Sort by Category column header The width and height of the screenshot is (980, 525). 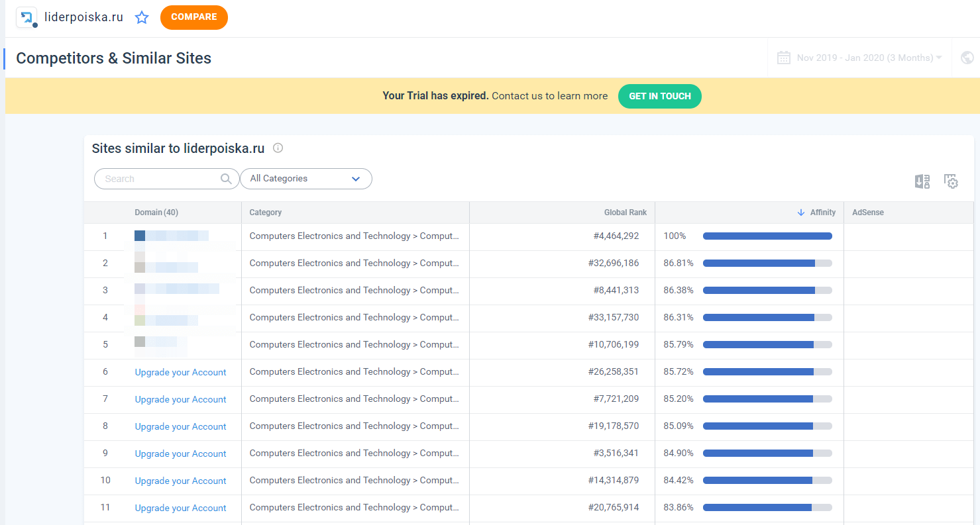point(266,213)
